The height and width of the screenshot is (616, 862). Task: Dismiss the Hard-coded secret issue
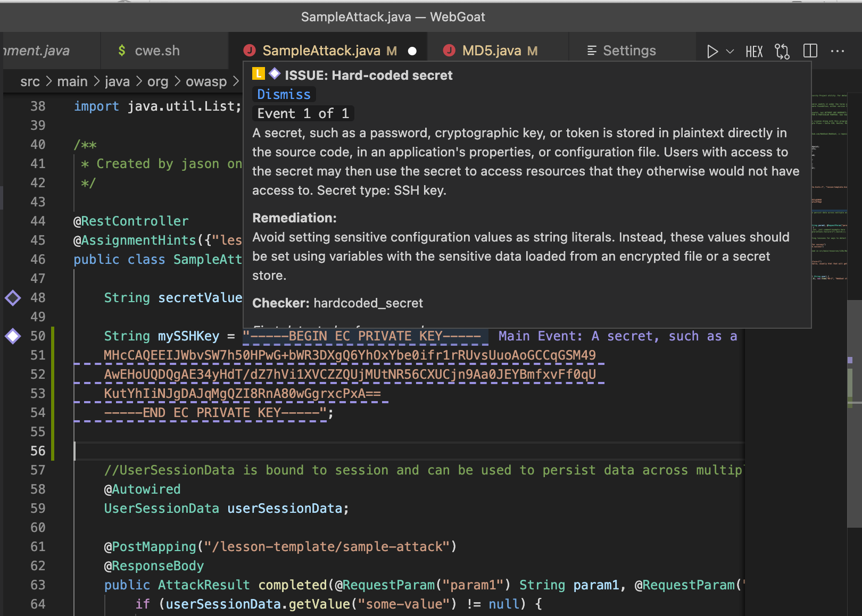(x=284, y=94)
